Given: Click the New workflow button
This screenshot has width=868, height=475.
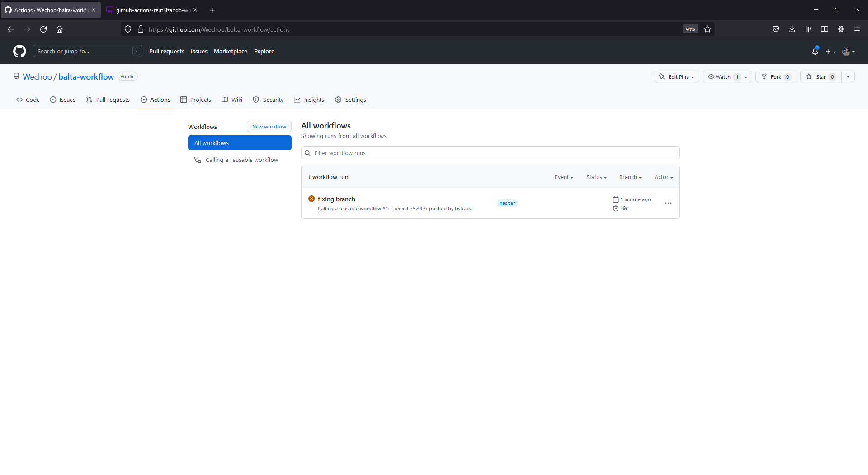Looking at the screenshot, I should coord(269,127).
